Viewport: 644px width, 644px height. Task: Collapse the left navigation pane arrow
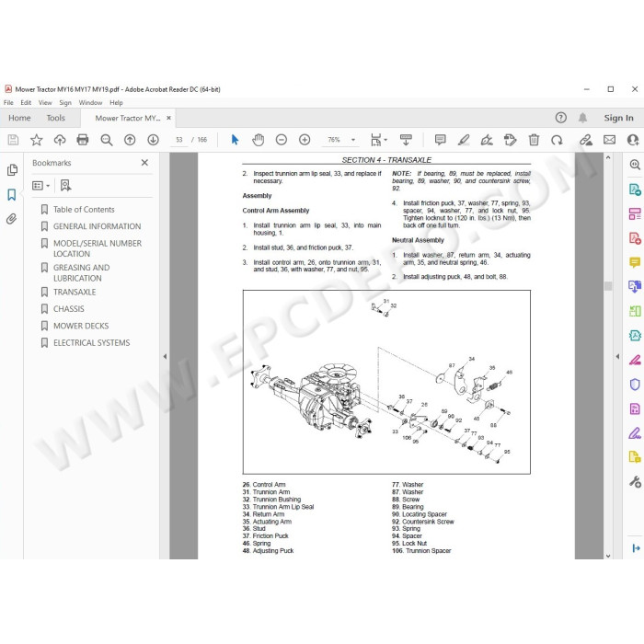165,357
